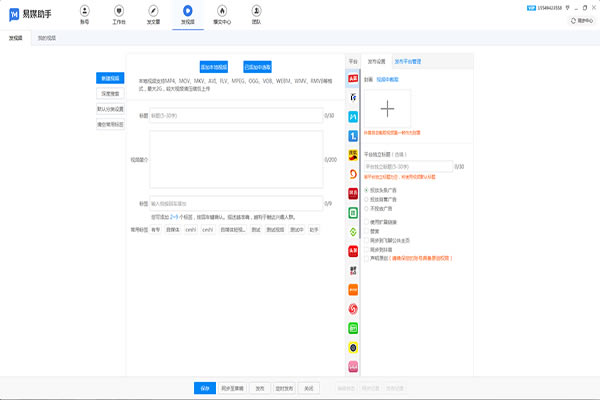The height and width of the screenshot is (400, 600).
Task: Click the 视频中截取 cover link
Action: coord(388,80)
